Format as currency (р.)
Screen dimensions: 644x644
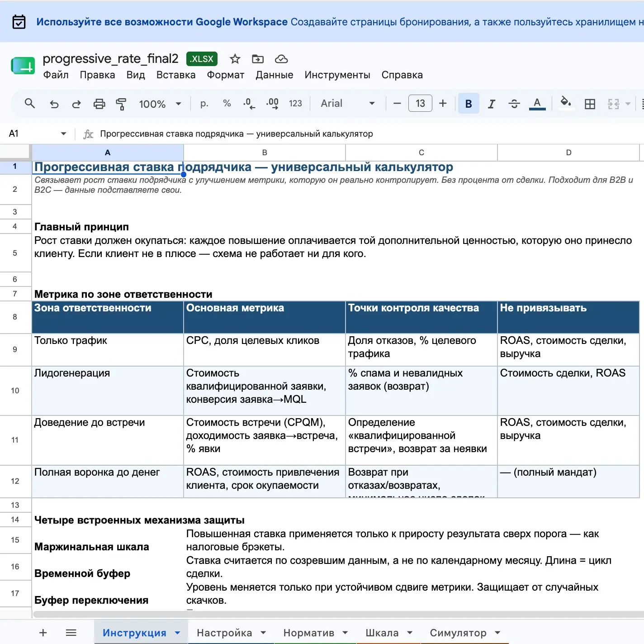pos(204,104)
